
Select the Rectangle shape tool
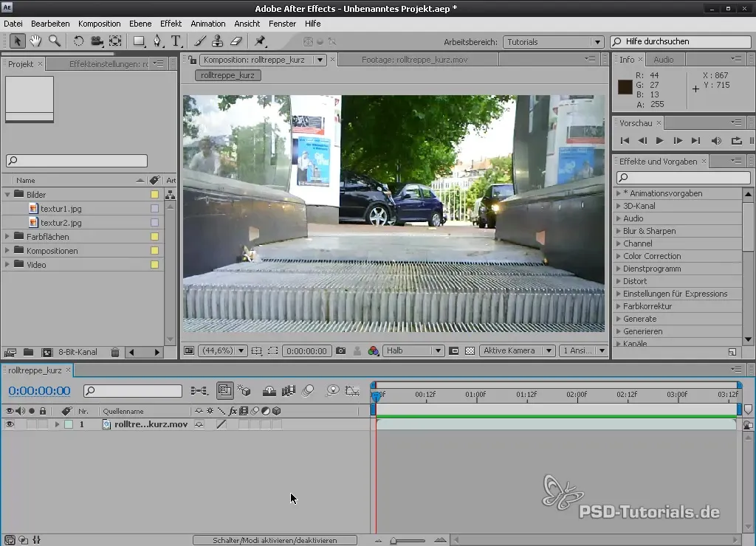click(139, 41)
